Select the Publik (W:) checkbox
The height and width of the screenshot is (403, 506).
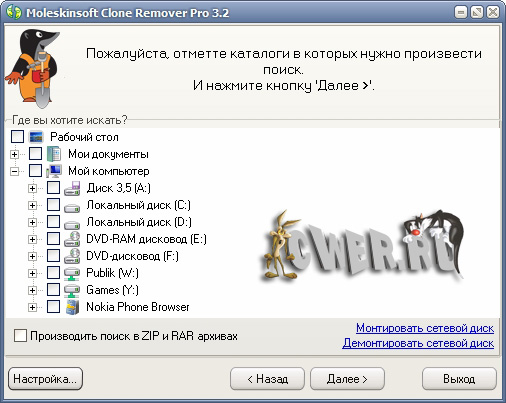tap(53, 273)
